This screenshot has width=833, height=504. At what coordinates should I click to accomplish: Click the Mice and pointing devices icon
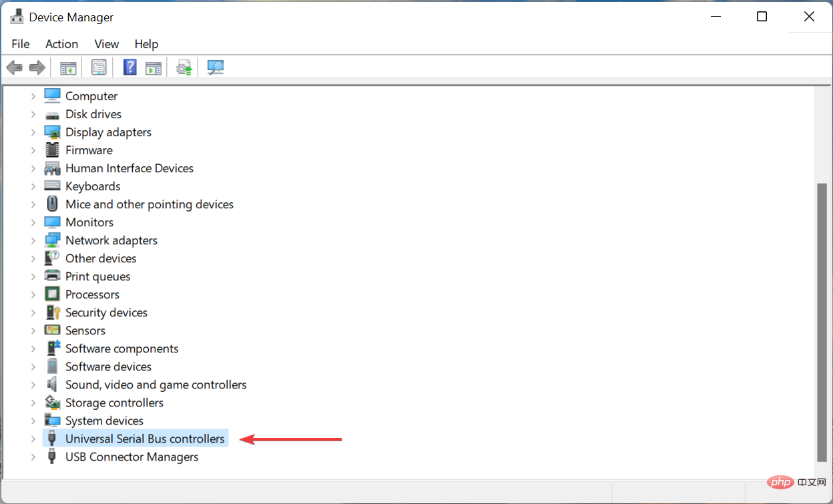(x=52, y=204)
